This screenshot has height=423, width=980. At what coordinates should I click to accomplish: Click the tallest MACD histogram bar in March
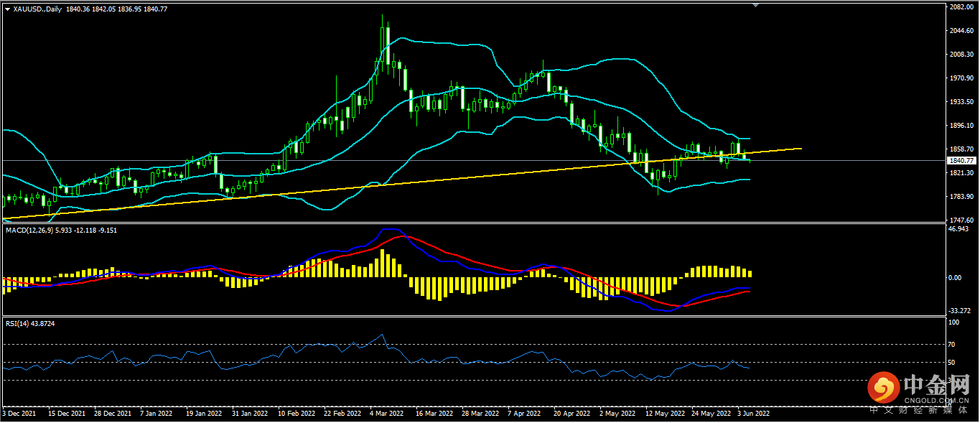(x=383, y=264)
